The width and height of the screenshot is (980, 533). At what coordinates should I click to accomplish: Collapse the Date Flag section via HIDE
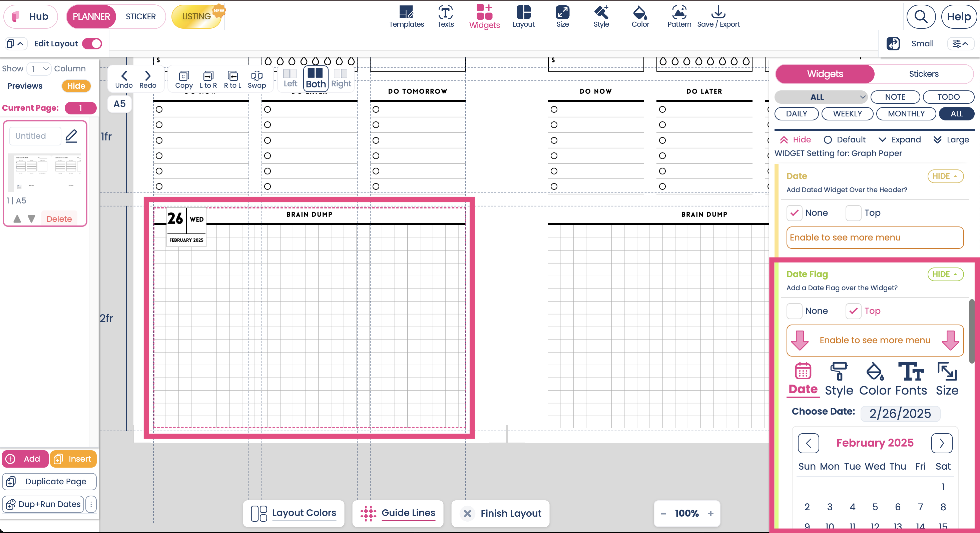pos(945,274)
